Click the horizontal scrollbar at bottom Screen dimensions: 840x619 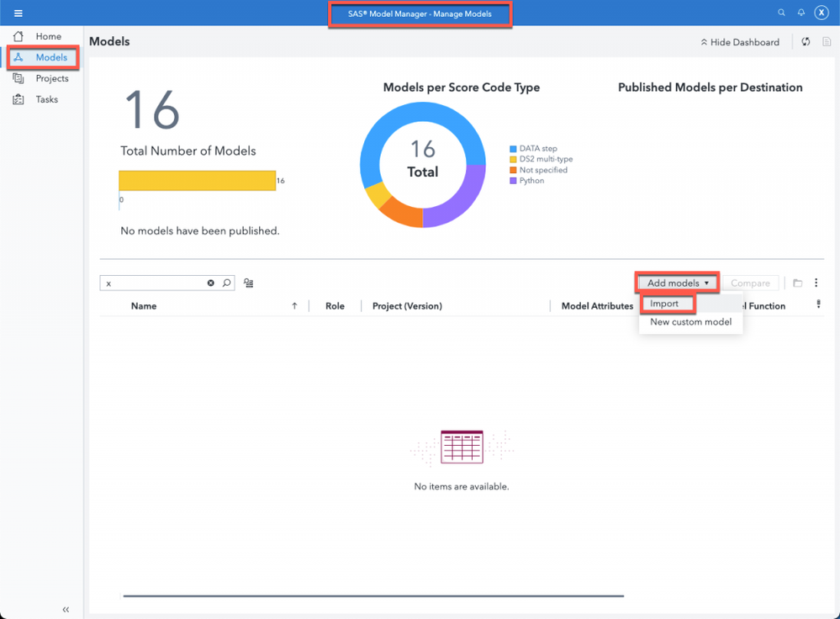[373, 595]
